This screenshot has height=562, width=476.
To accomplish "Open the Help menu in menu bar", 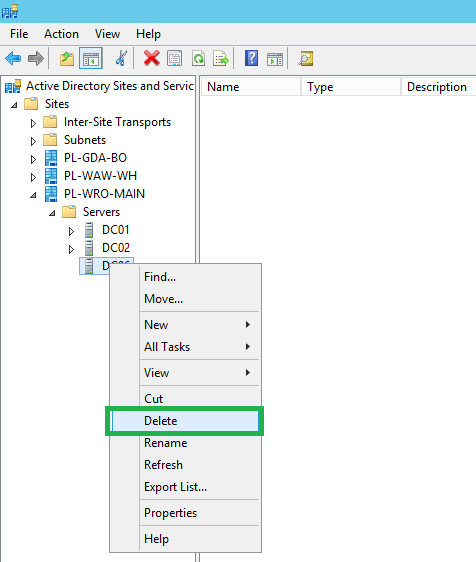I will point(148,34).
